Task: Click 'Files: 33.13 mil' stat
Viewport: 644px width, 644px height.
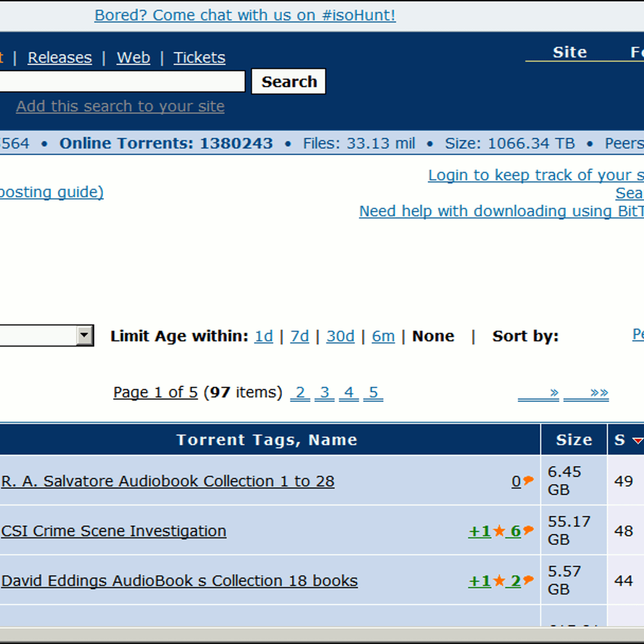Action: pos(359,143)
